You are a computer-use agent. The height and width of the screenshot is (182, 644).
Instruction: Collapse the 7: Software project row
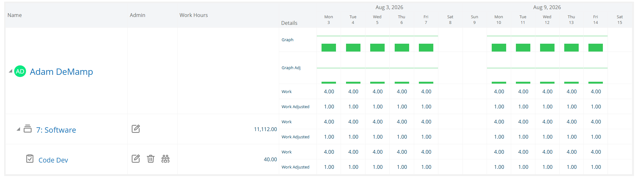pos(19,129)
